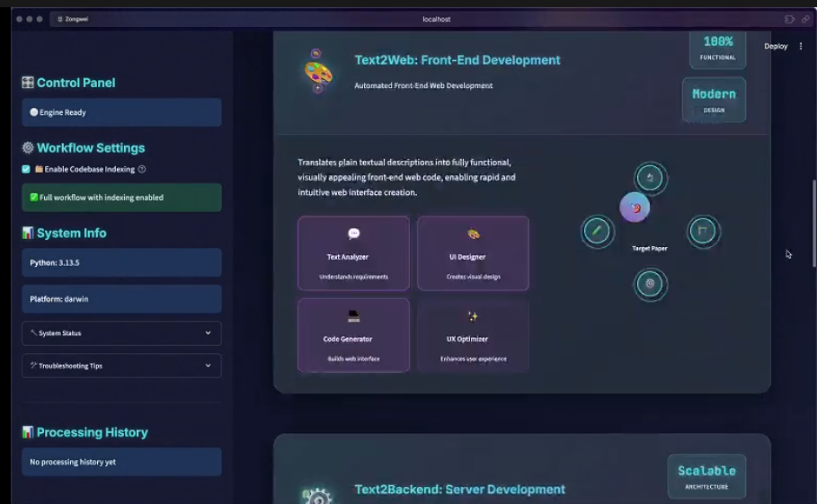Click the browser extension icon in the title bar
Image resolution: width=817 pixels, height=504 pixels.
click(789, 19)
